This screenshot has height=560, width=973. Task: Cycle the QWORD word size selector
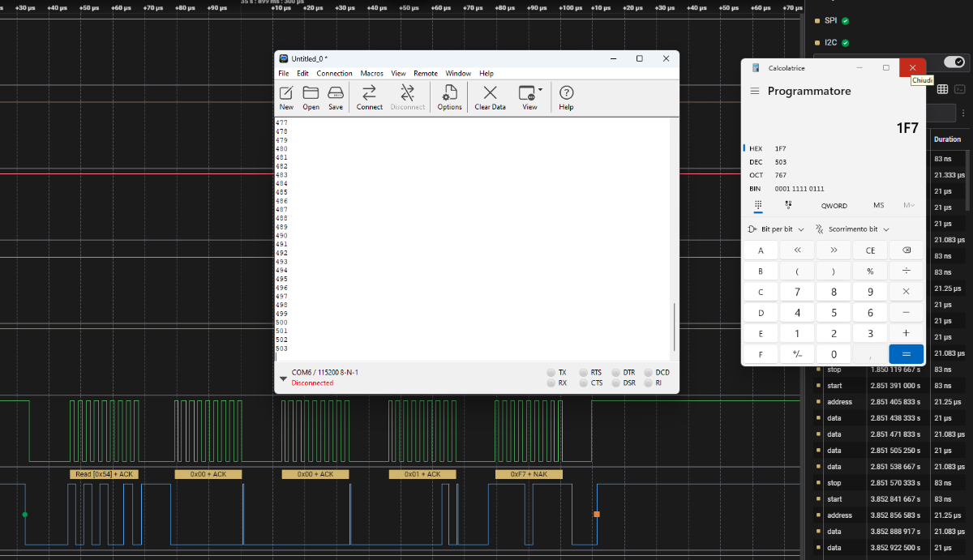[x=834, y=206]
